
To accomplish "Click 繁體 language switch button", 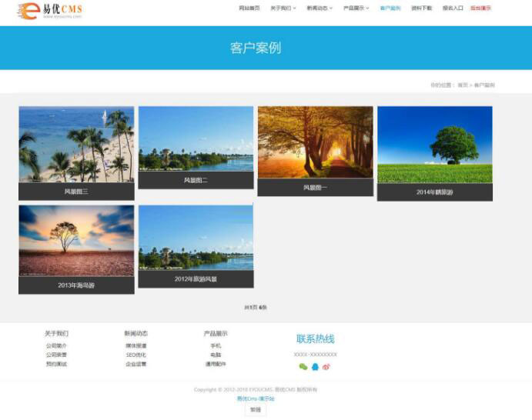I will point(256,410).
